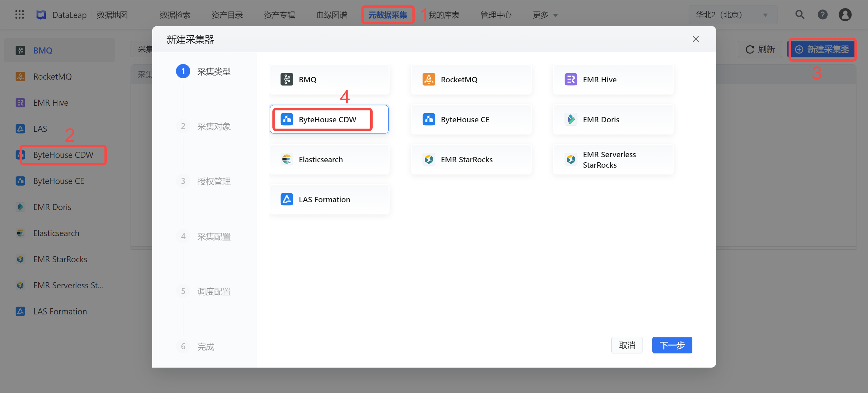868x393 pixels.
Task: Open the 数据检索 tab
Action: [x=175, y=15]
